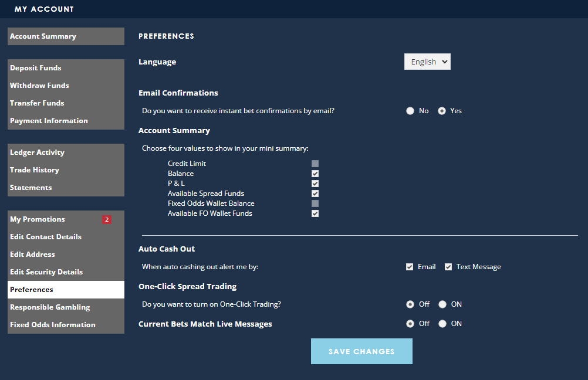
Task: Open the Deposit Funds page
Action: tap(35, 67)
